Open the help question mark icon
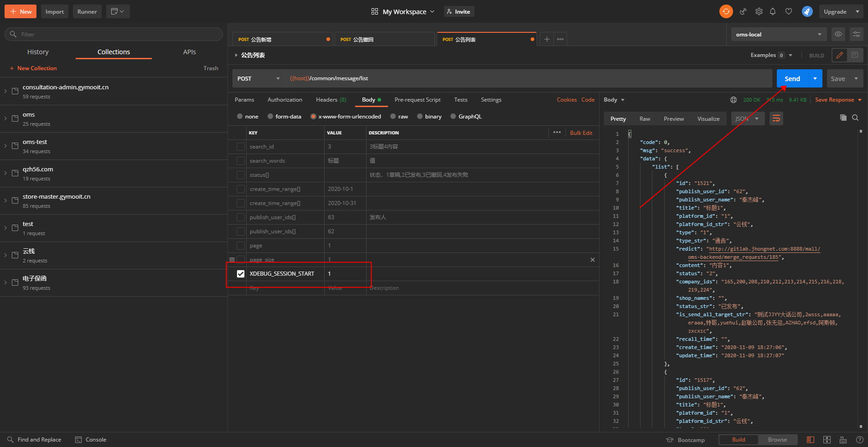868x447 pixels. pos(859,440)
